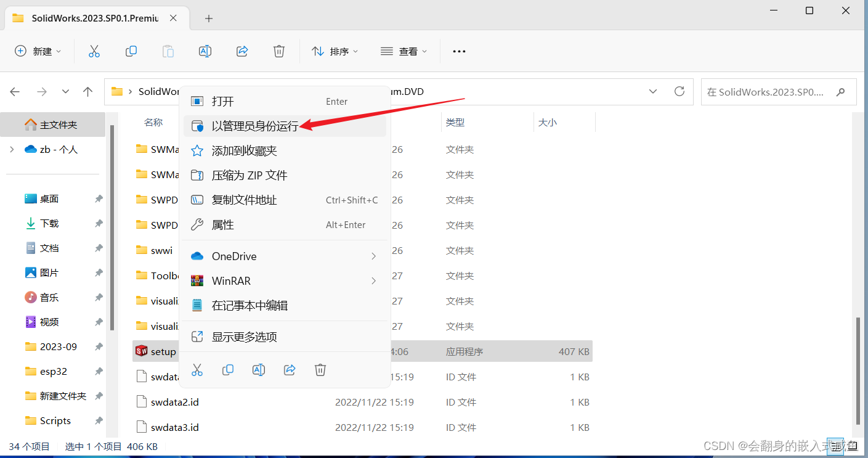
Task: Click the 音乐 music folder icon
Action: coord(31,297)
